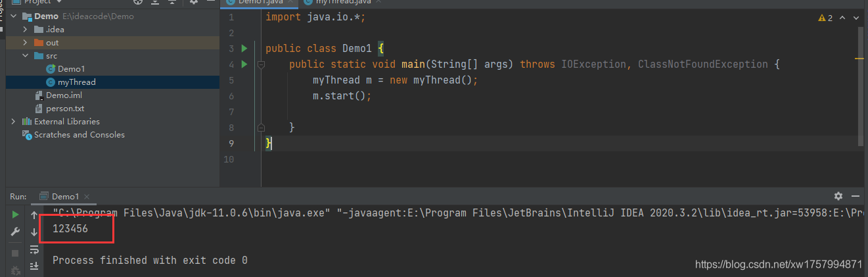Click the Demo project root name
This screenshot has height=277, width=868.
pos(46,16)
